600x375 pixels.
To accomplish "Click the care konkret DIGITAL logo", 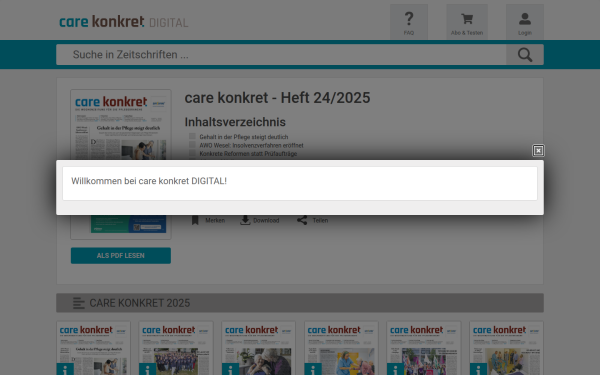I will pos(124,22).
